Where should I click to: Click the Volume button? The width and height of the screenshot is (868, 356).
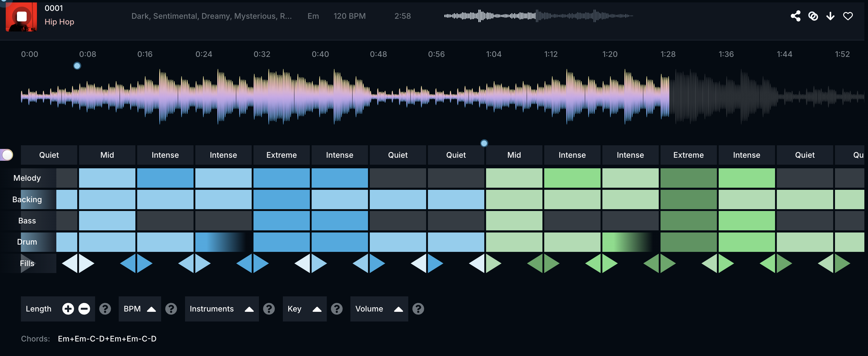point(379,308)
